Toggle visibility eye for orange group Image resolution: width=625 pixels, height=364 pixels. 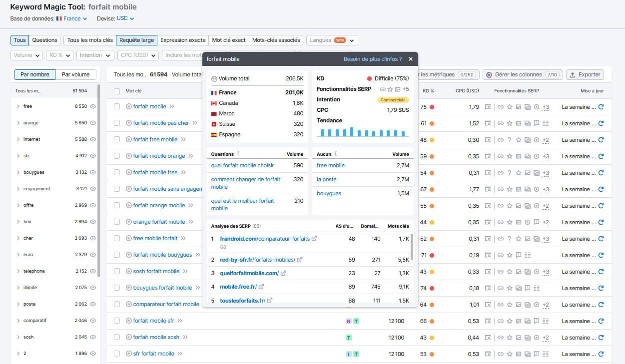pos(92,123)
